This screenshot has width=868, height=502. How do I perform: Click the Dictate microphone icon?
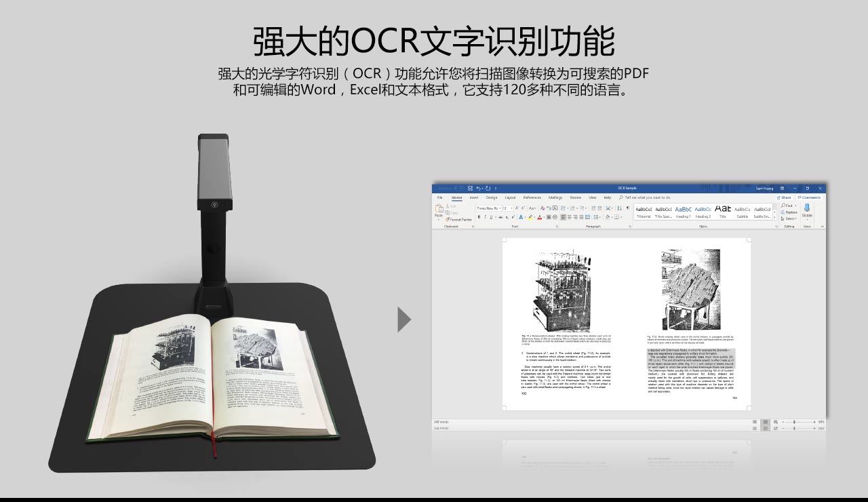(807, 209)
